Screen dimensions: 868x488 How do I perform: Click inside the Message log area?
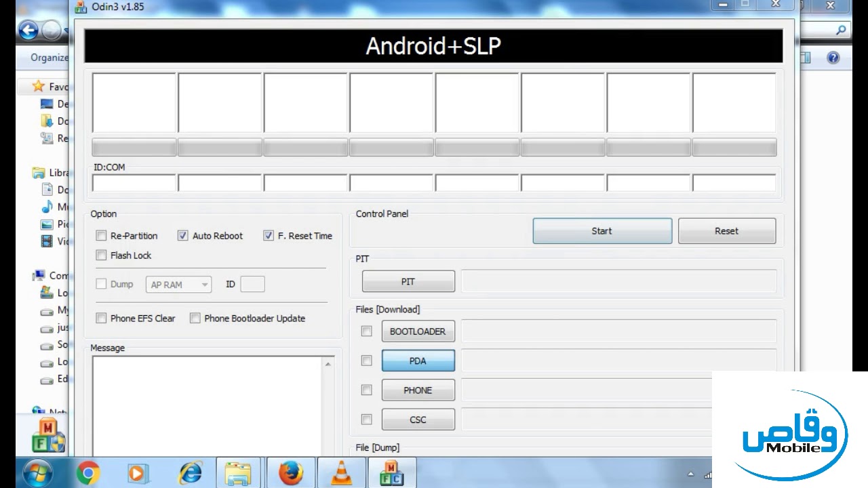[x=208, y=405]
